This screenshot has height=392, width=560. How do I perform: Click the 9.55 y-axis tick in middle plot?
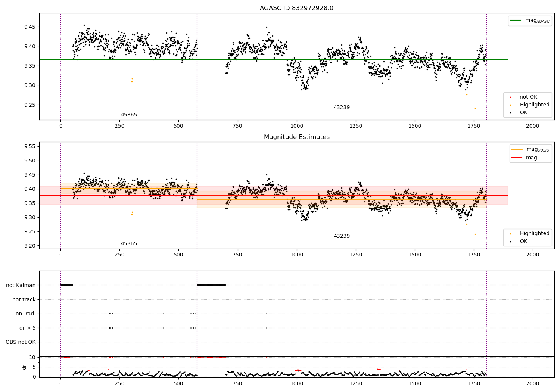[x=30, y=146]
